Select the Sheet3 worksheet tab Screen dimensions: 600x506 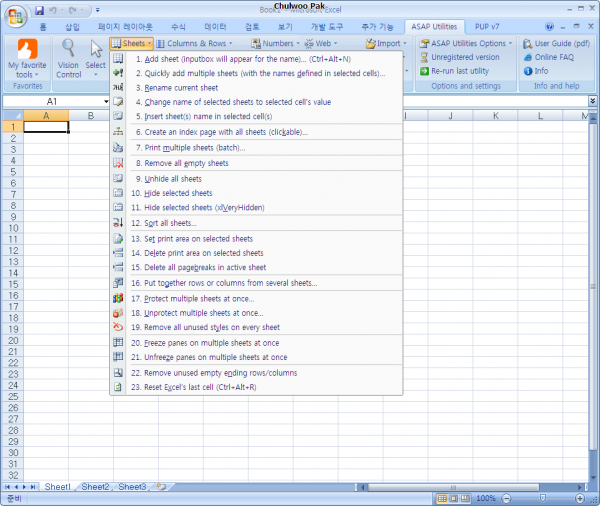click(x=132, y=487)
